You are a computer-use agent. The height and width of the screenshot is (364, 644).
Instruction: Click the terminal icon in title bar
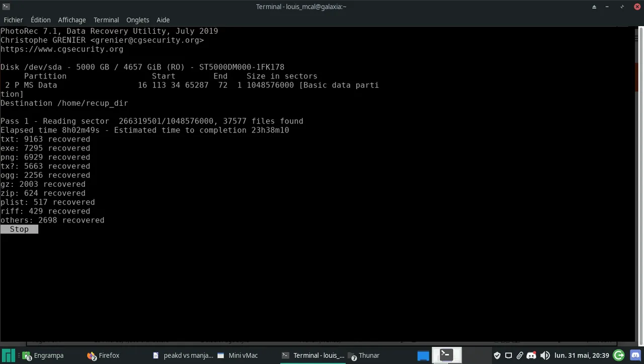click(6, 7)
